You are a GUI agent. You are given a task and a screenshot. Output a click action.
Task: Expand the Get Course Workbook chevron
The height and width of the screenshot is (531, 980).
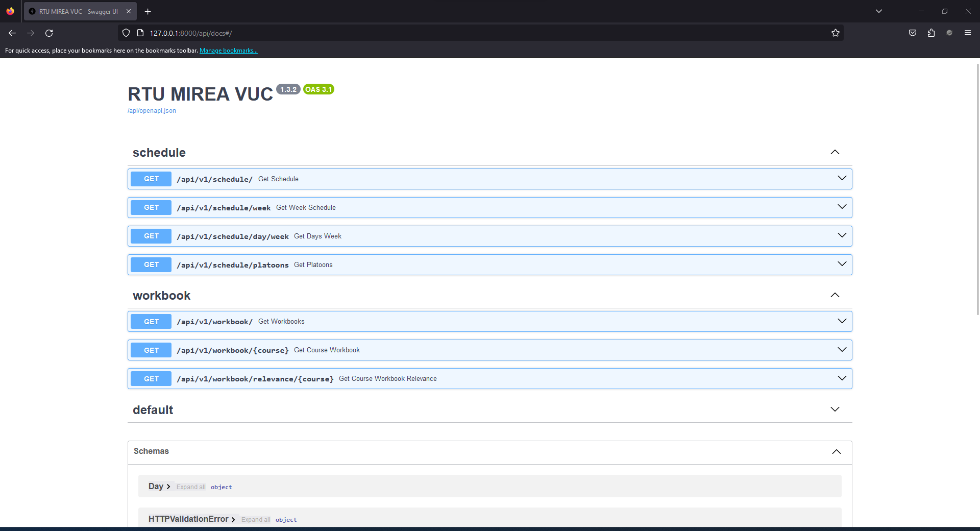[842, 350]
